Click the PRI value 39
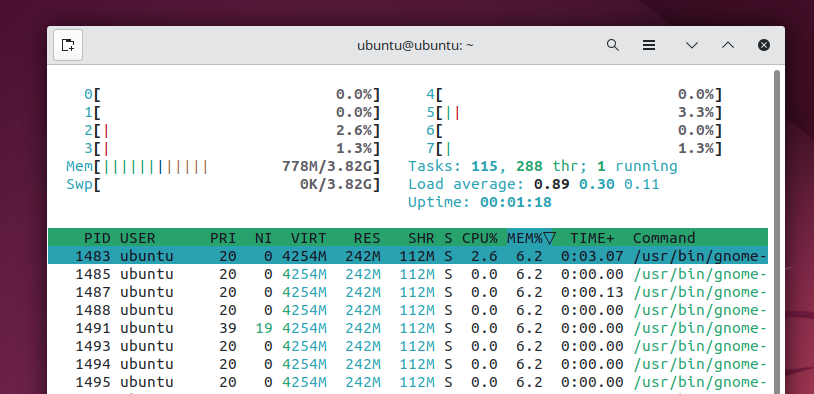 [x=227, y=329]
